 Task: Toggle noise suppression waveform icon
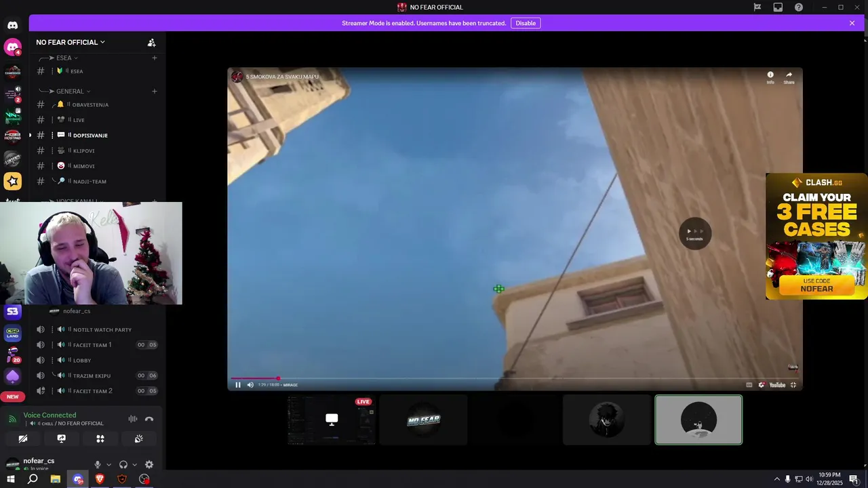[x=133, y=419]
